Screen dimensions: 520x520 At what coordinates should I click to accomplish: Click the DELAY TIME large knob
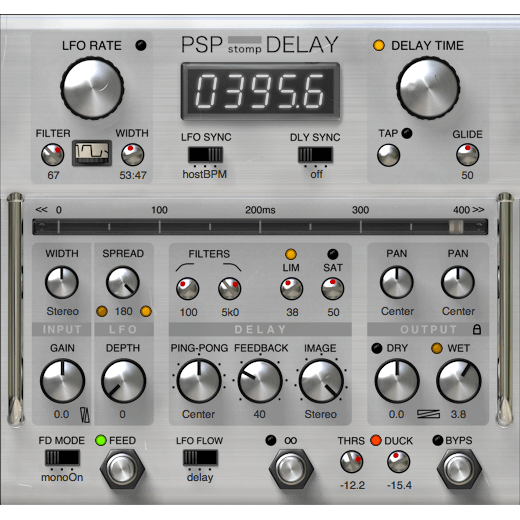[428, 88]
